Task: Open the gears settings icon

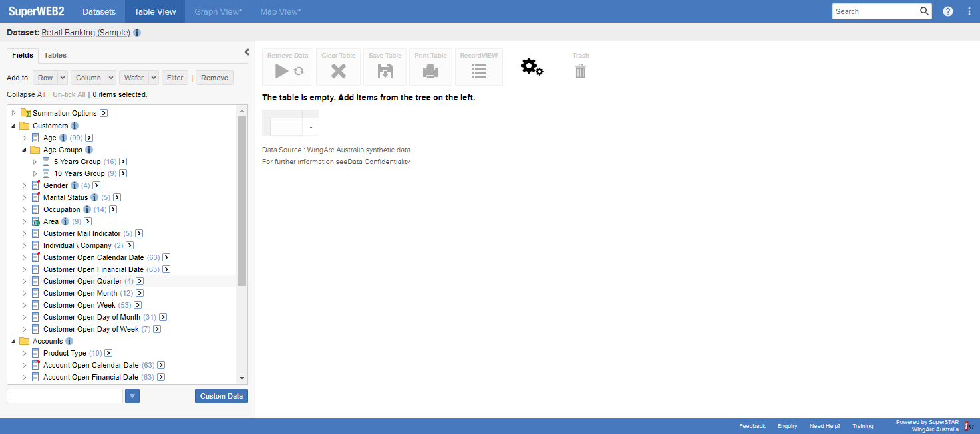Action: [532, 66]
